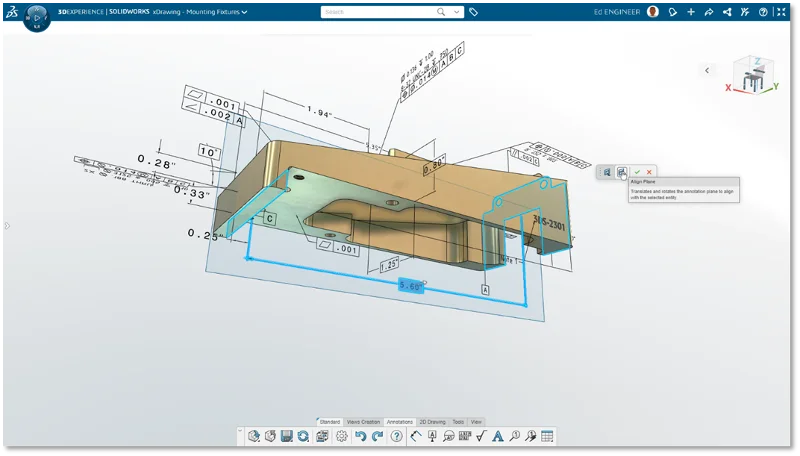Switch to the 2D Drawing tab
This screenshot has height=456, width=800.
pos(432,421)
